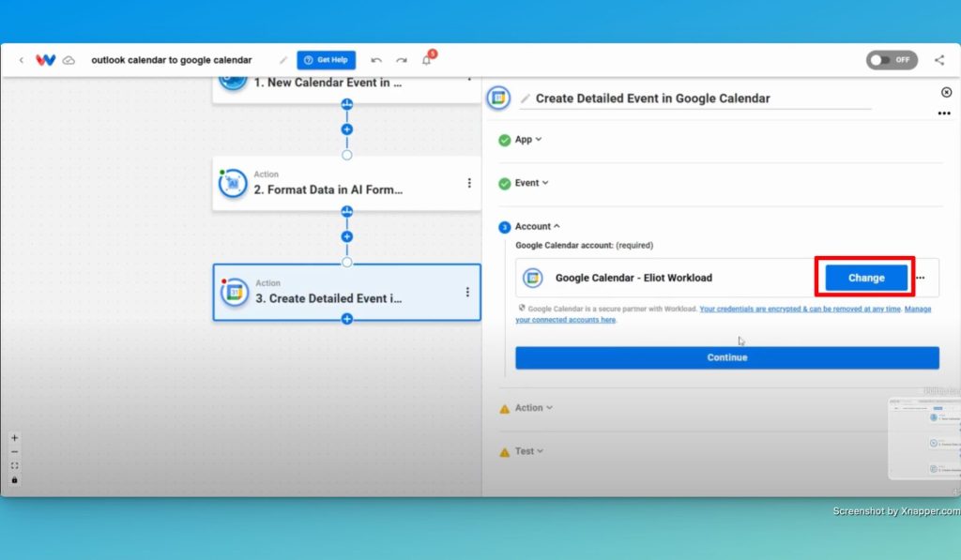Click the Google Calendar panel header icon

click(x=499, y=98)
